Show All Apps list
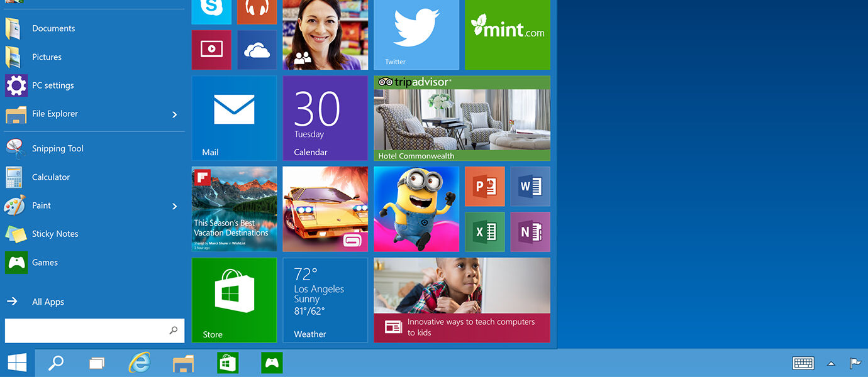Screen dimensions: 868x377 tap(94, 302)
